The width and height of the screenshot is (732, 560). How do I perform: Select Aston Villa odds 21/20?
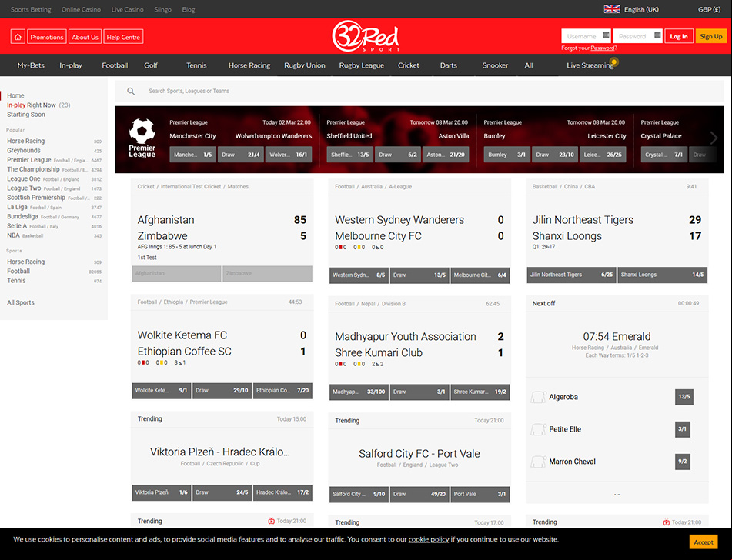pyautogui.click(x=446, y=155)
